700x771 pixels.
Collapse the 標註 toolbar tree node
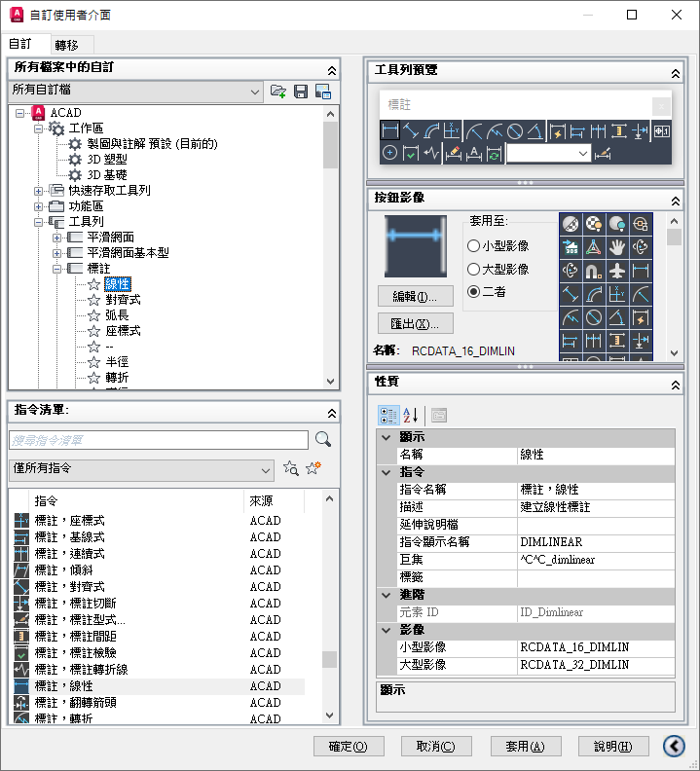tap(57, 269)
